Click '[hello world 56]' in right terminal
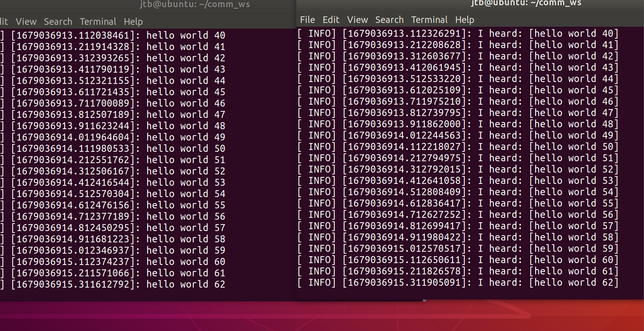Image resolution: width=644 pixels, height=331 pixels. (574, 215)
